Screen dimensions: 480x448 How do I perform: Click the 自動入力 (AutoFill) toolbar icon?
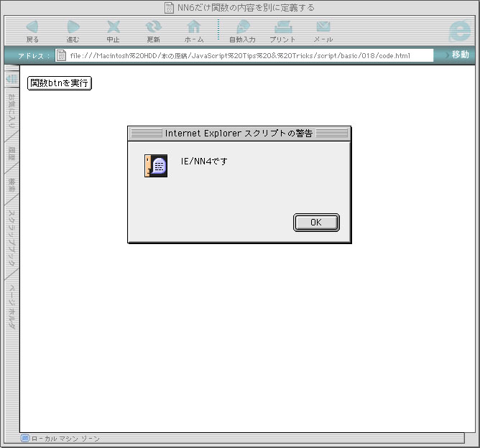[243, 27]
